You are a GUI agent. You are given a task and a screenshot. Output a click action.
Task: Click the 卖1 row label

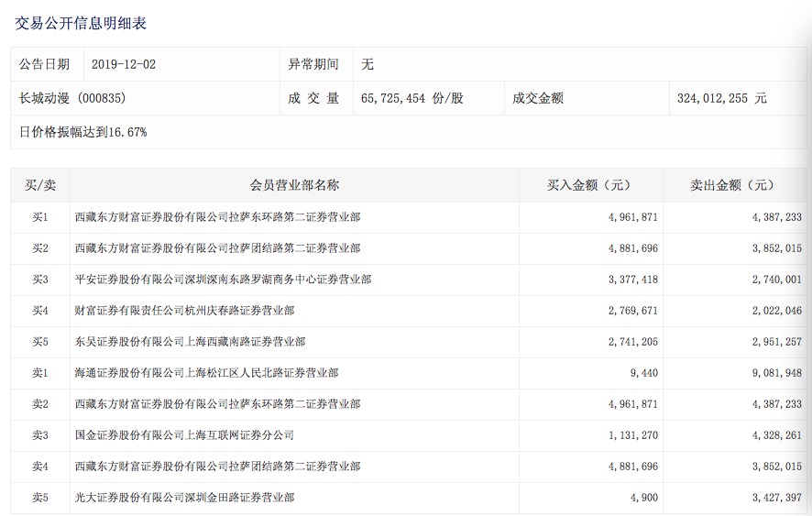coord(40,373)
